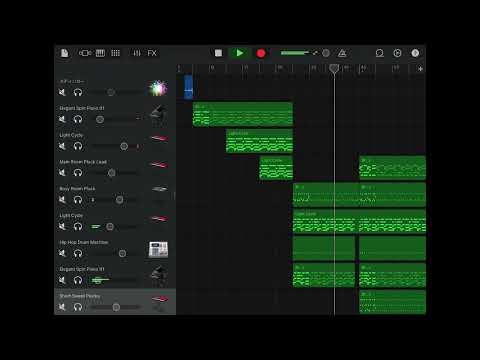Open the FX panel
This screenshot has width=480, height=360.
[x=152, y=53]
